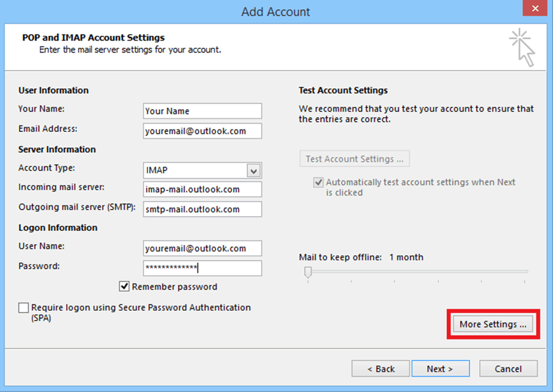Click the Next button

(x=440, y=369)
